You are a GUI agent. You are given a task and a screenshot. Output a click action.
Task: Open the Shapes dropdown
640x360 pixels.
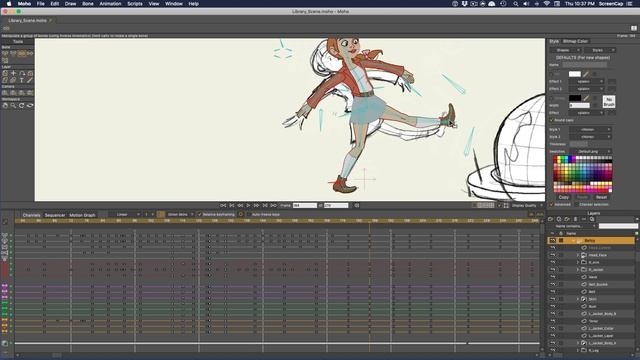(x=565, y=50)
